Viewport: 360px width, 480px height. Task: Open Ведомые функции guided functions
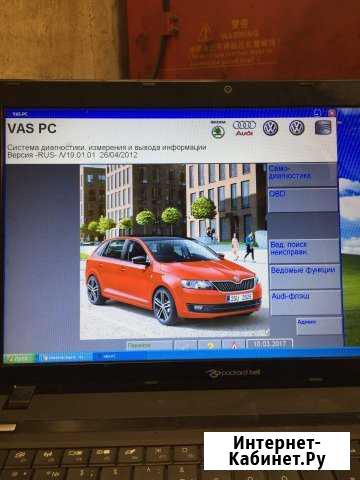pyautogui.click(x=305, y=277)
